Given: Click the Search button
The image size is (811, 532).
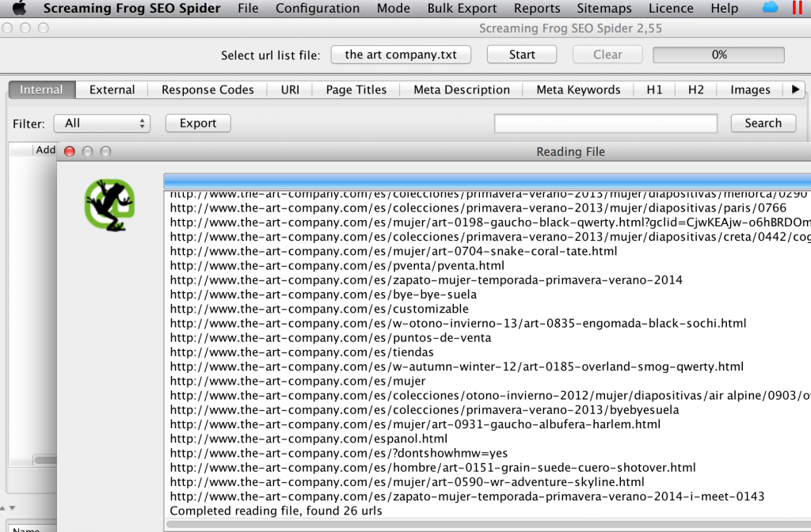Looking at the screenshot, I should [x=763, y=123].
